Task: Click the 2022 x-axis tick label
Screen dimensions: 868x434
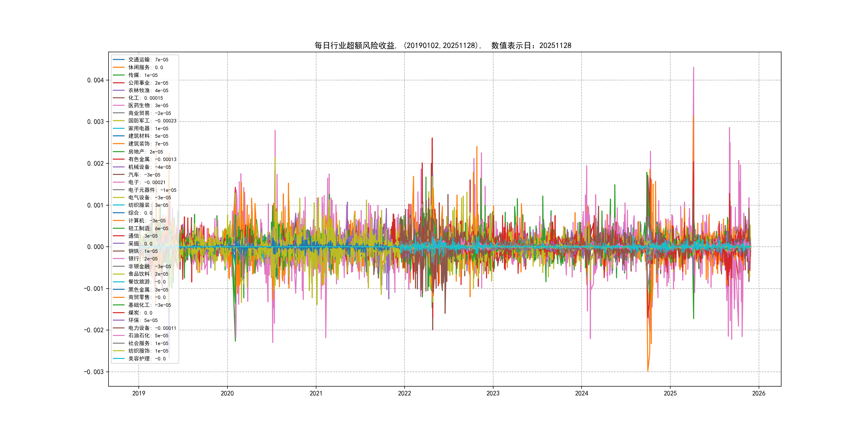Action: (404, 393)
